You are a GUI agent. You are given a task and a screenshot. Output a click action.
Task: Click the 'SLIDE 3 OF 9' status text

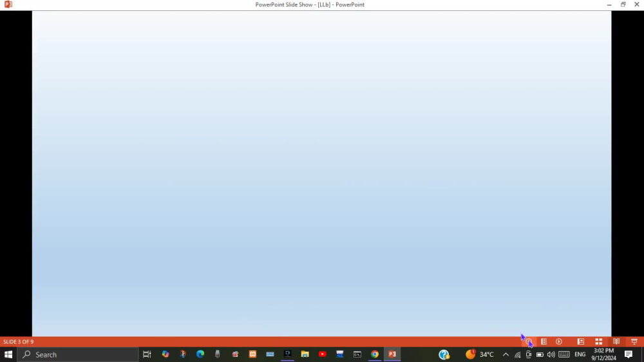[x=19, y=342]
